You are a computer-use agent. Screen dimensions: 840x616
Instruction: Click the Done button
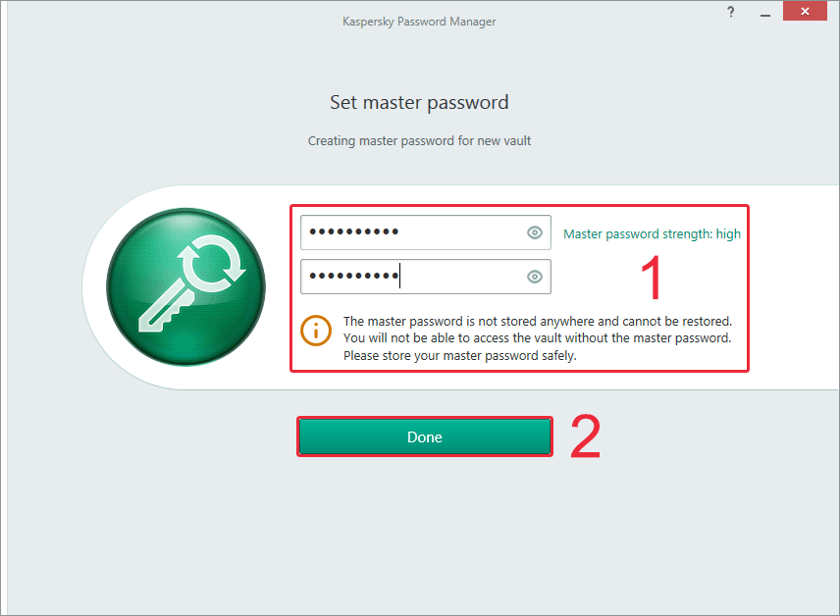[424, 437]
